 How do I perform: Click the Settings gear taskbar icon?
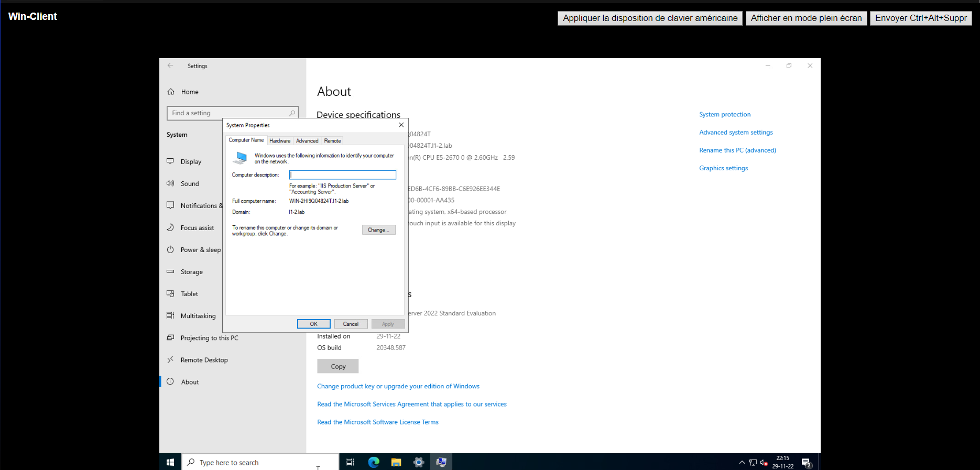419,462
